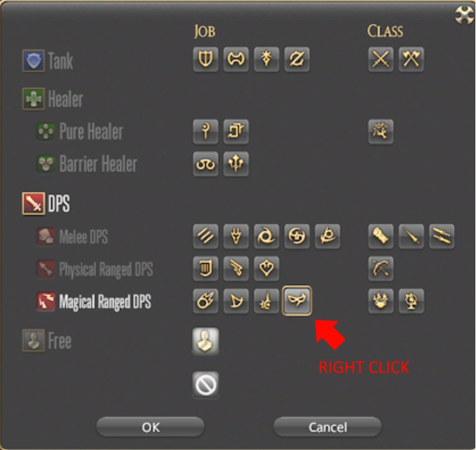Viewport: 476px width, 450px height.
Task: Pick the Samurai job icon
Action: click(x=297, y=236)
